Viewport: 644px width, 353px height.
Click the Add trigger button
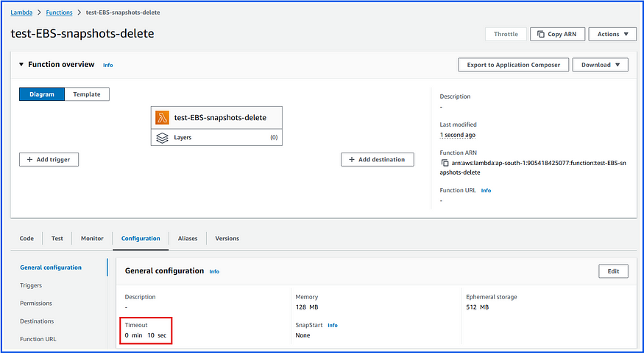49,160
